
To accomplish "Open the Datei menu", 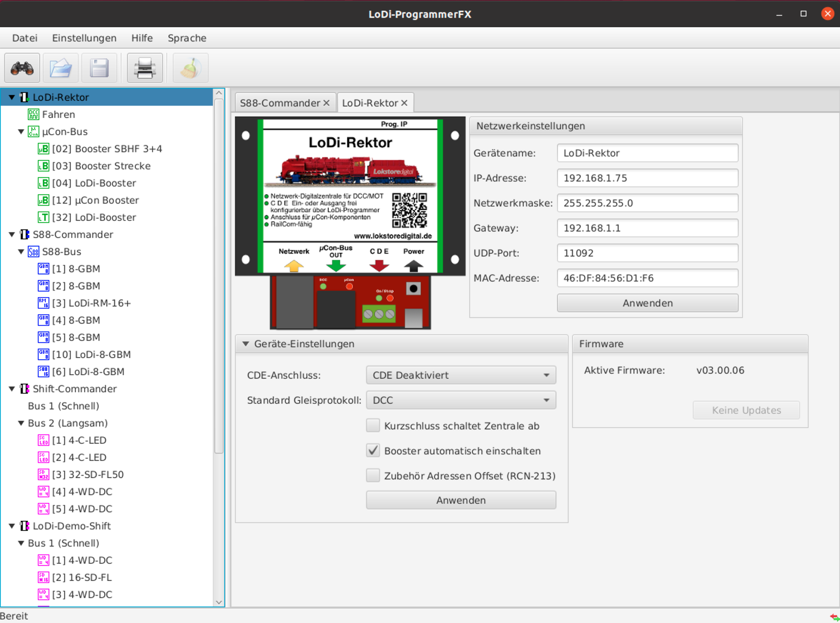I will pyautogui.click(x=25, y=38).
